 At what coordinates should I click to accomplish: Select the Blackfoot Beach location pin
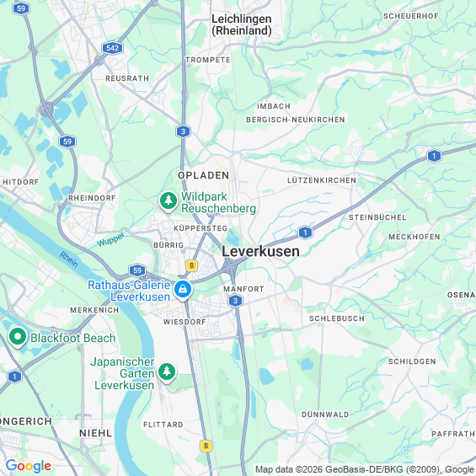point(18,337)
